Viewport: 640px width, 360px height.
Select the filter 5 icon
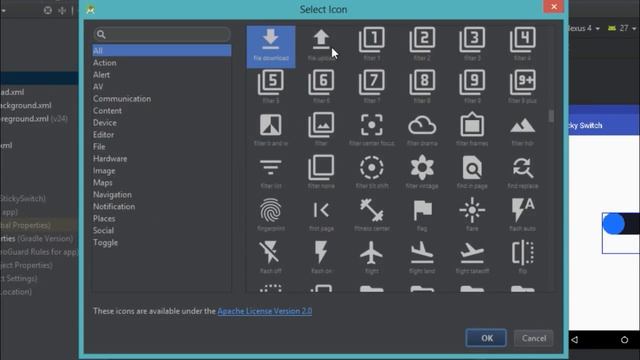[271, 82]
